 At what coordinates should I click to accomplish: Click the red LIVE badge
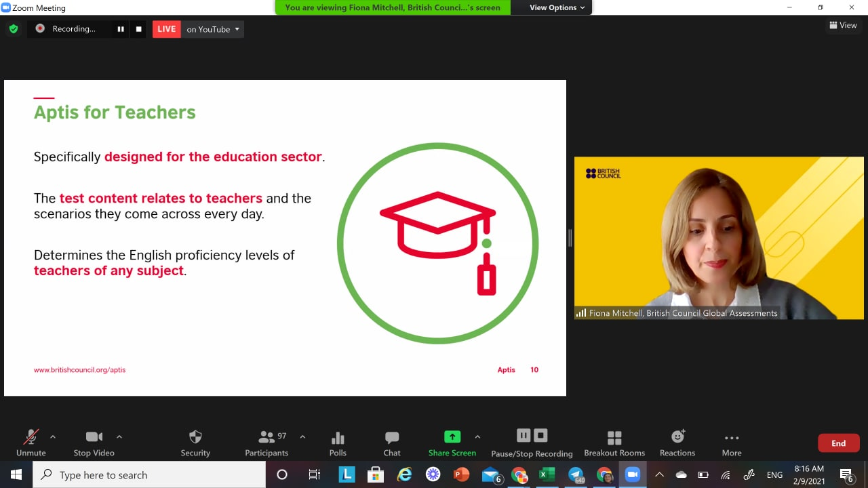167,29
